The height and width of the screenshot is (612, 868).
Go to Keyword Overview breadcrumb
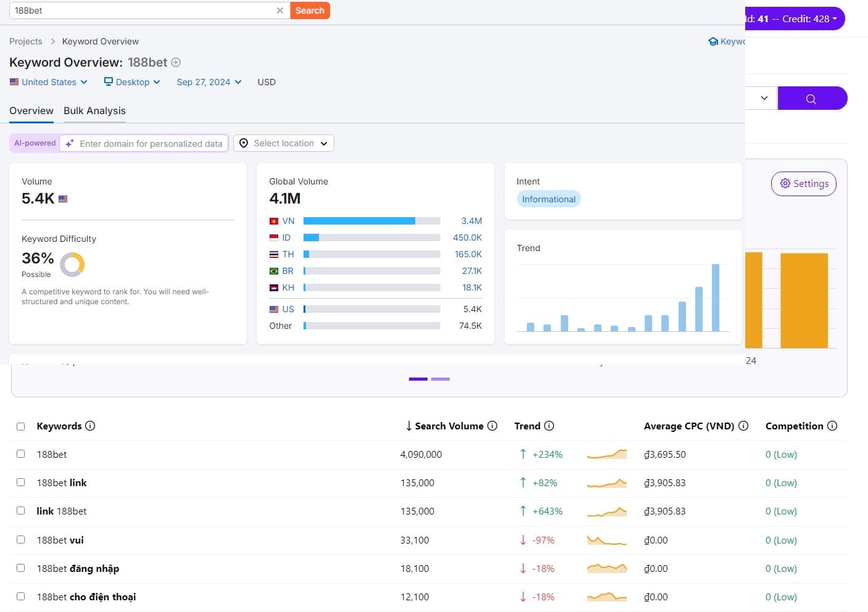[x=101, y=41]
